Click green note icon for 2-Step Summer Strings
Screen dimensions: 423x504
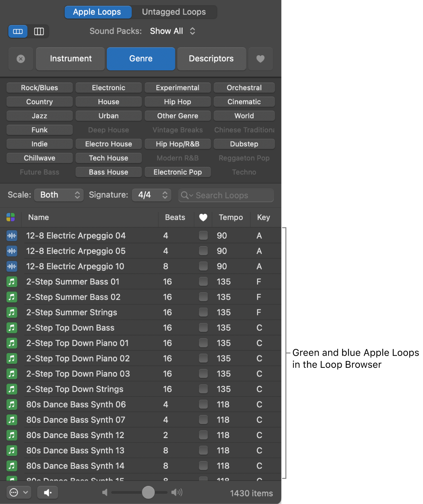(12, 312)
